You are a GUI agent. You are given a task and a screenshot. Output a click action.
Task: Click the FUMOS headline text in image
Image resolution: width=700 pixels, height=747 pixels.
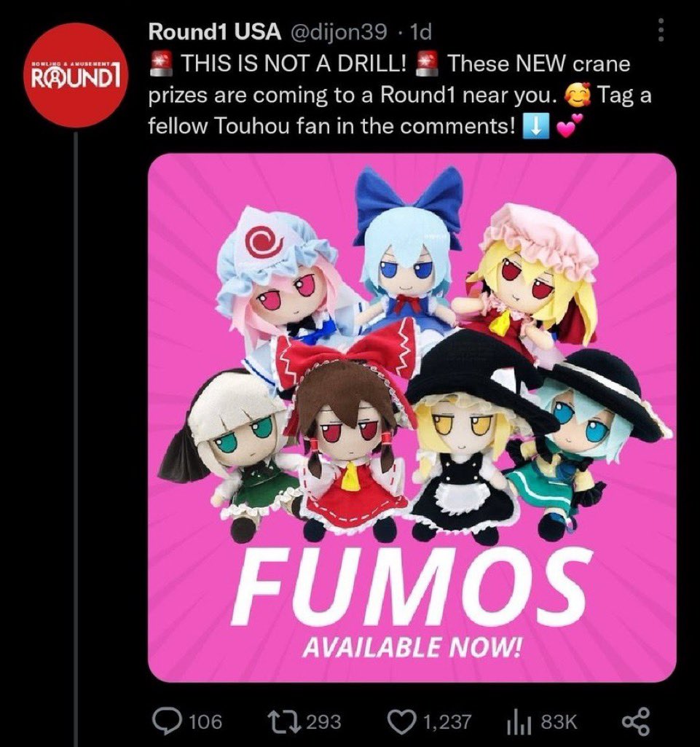click(x=412, y=587)
